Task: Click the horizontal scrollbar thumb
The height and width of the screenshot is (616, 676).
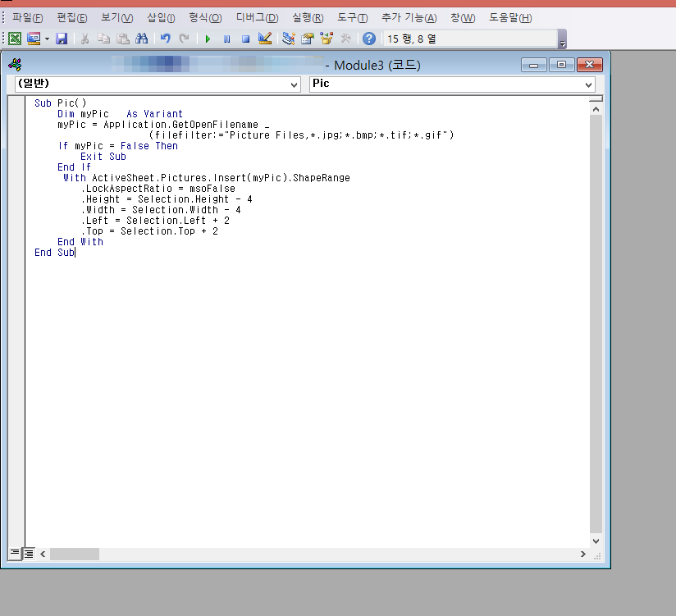Action: (75, 554)
